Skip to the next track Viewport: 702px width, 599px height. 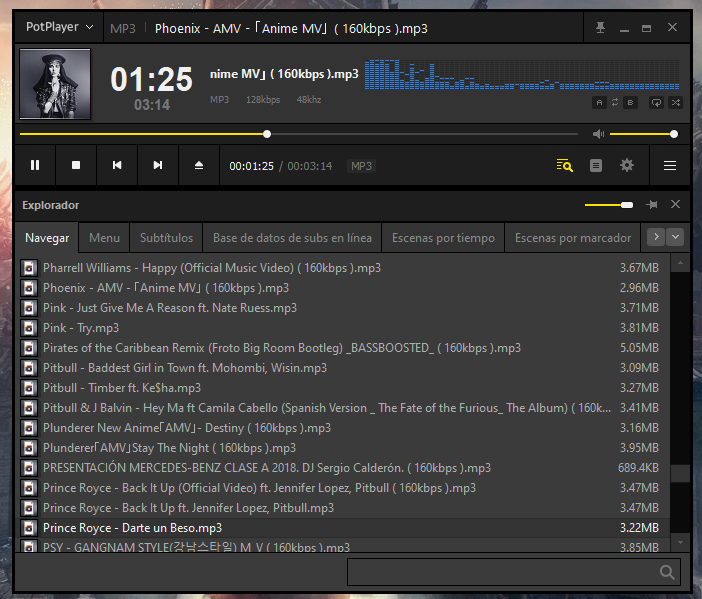point(158,165)
